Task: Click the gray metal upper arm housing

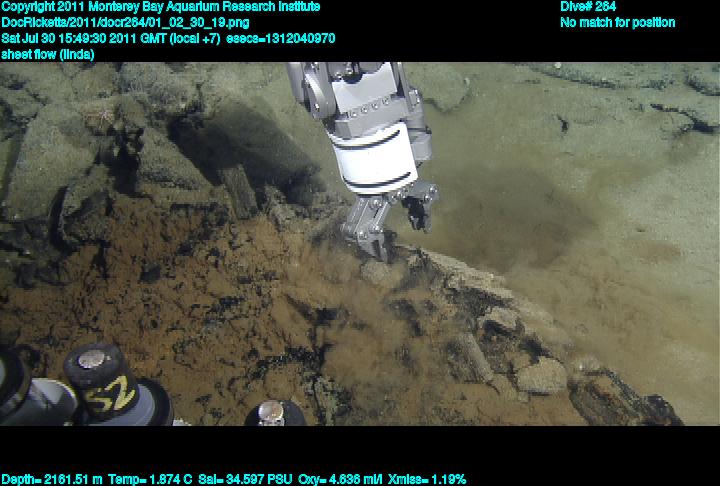Action: tap(360, 95)
